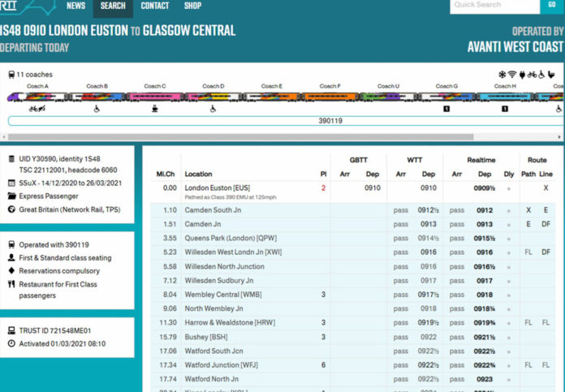
Task: Click the scrollbar left arrow
Action: pos(3,137)
